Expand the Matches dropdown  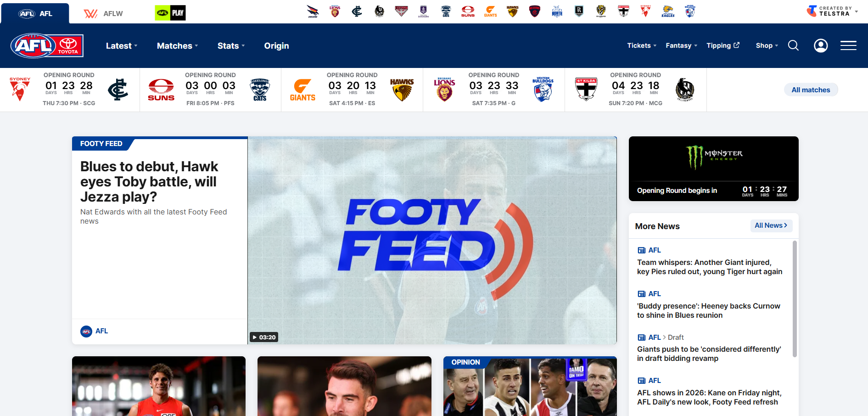click(177, 46)
